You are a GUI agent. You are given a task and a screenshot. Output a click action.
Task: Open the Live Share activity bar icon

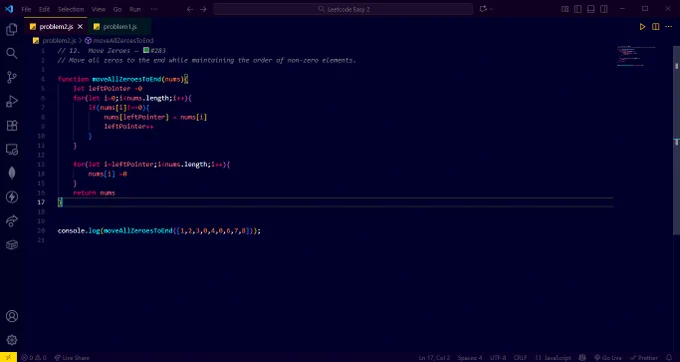12,221
